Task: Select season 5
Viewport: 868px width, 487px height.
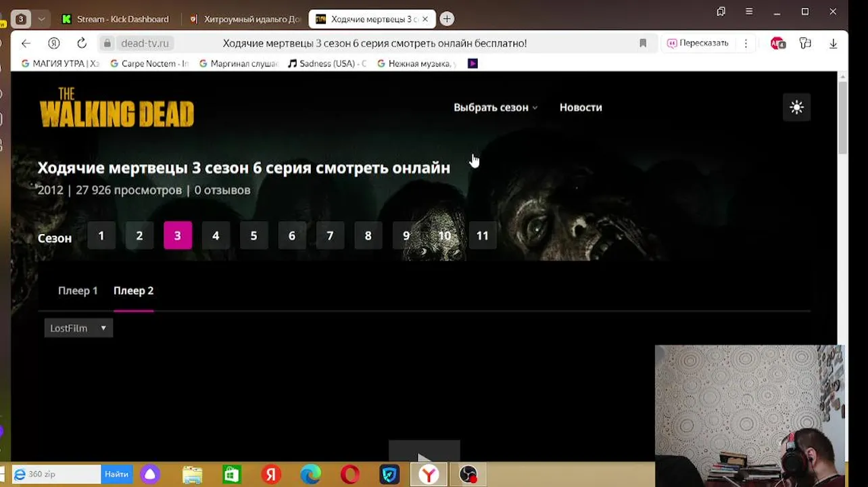Action: pyautogui.click(x=254, y=235)
